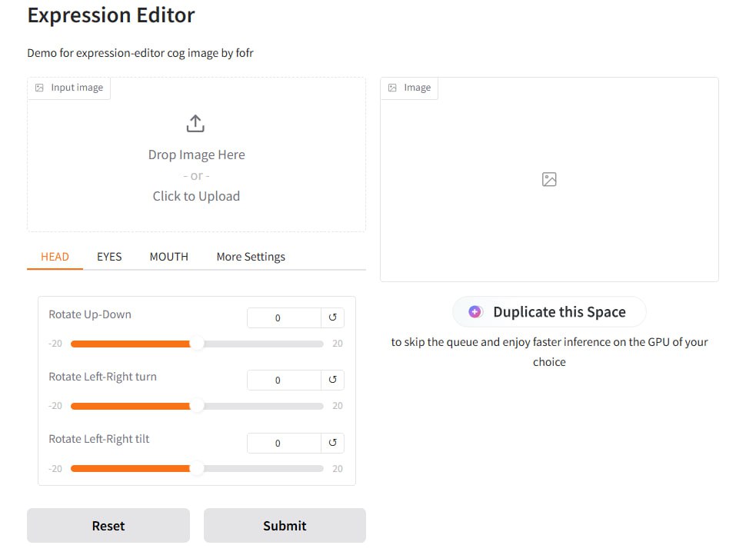The width and height of the screenshot is (756, 555).
Task: Click the Rotate Up-Down slider handle
Action: click(197, 344)
